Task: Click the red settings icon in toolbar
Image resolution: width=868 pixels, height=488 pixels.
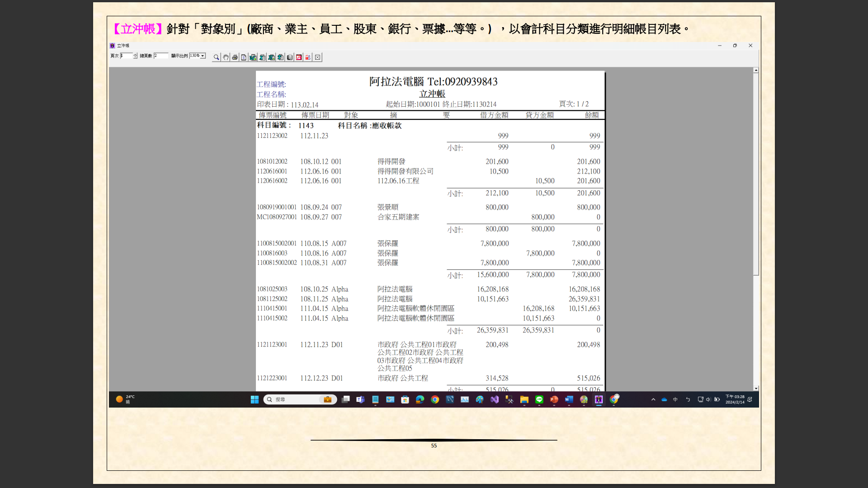Action: coord(308,57)
